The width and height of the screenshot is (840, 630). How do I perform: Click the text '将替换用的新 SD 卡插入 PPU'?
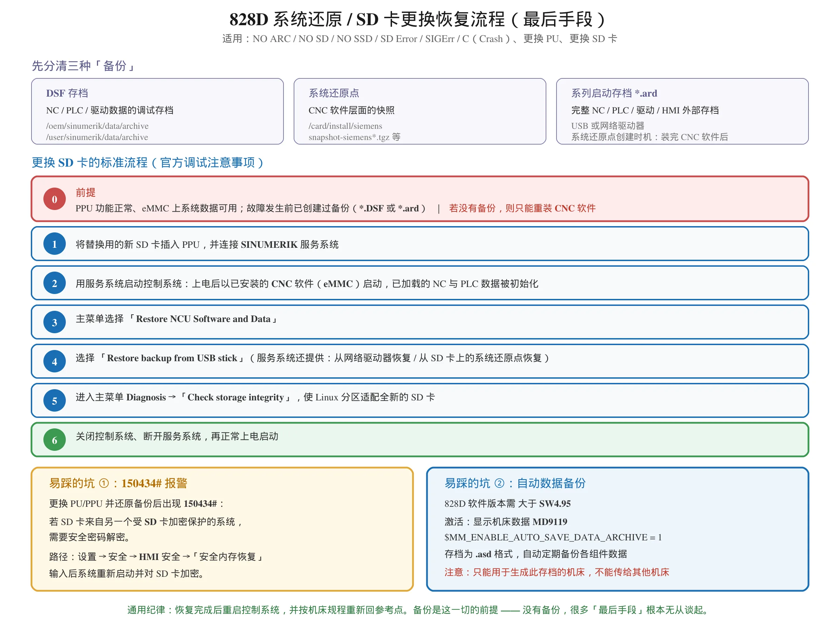pyautogui.click(x=138, y=244)
